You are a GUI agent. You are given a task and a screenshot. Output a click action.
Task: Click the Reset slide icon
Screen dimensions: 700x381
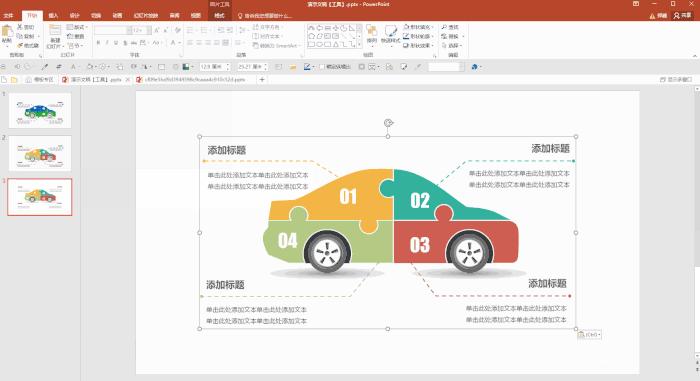70,36
